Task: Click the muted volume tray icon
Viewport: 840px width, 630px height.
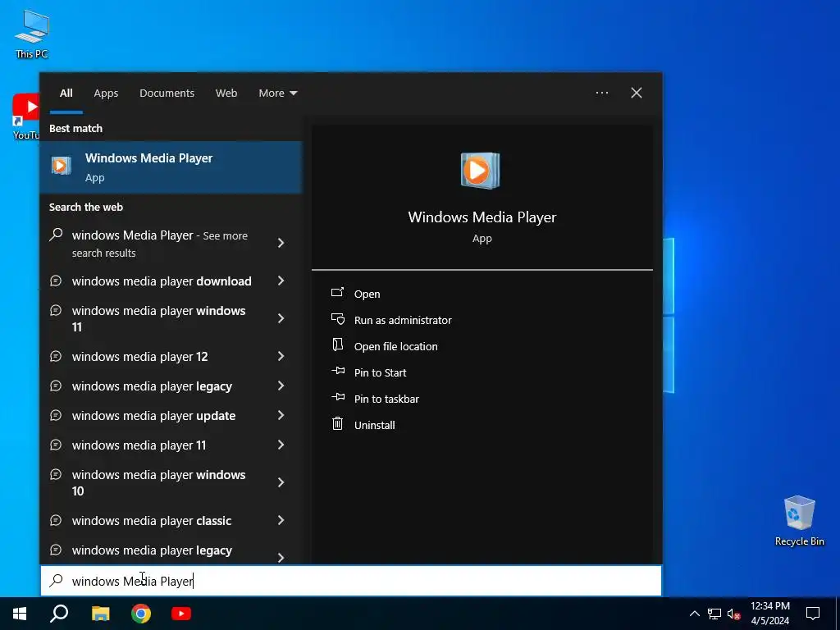Action: (734, 614)
